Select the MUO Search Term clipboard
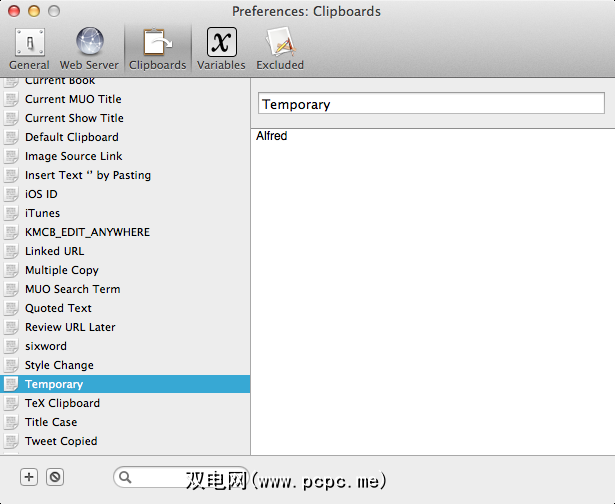Screen dimensions: 615x504 [125, 289]
